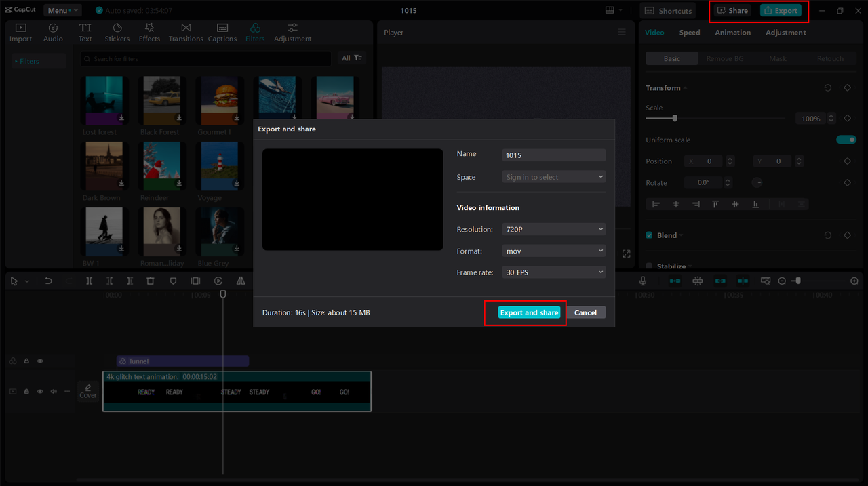Screen dimensions: 868x486
Task: Click the mirror flip icon in timeline toolbar
Action: (x=241, y=281)
